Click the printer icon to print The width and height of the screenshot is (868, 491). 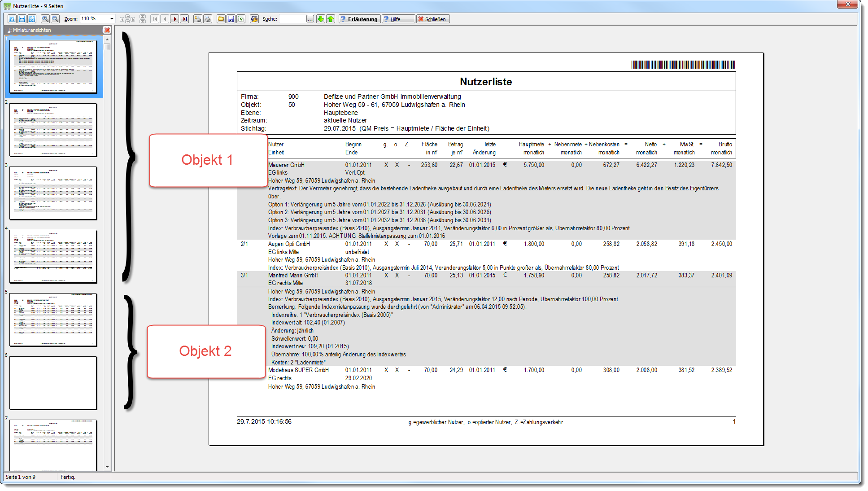tap(208, 19)
